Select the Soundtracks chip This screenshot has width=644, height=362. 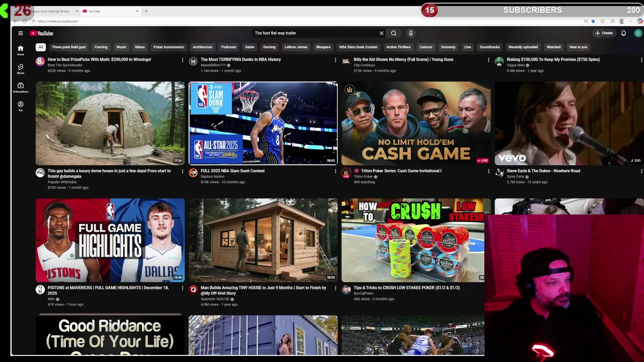490,47
